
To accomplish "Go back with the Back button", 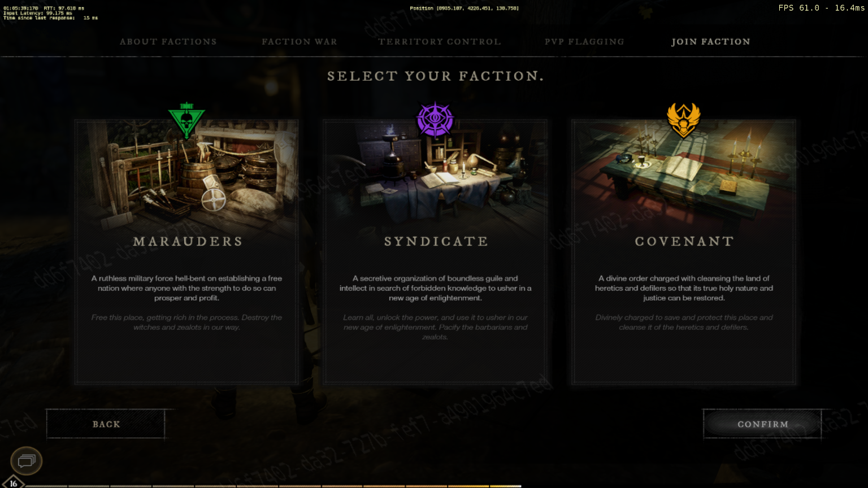I will tap(106, 424).
